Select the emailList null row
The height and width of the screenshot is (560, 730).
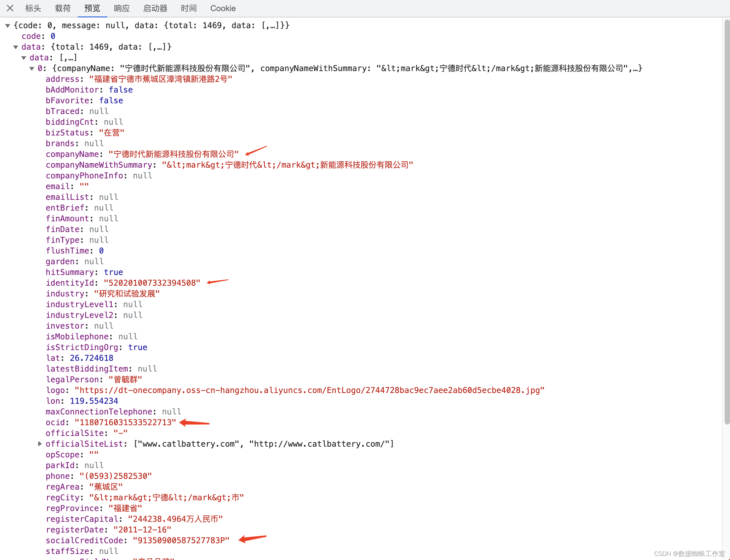click(82, 197)
